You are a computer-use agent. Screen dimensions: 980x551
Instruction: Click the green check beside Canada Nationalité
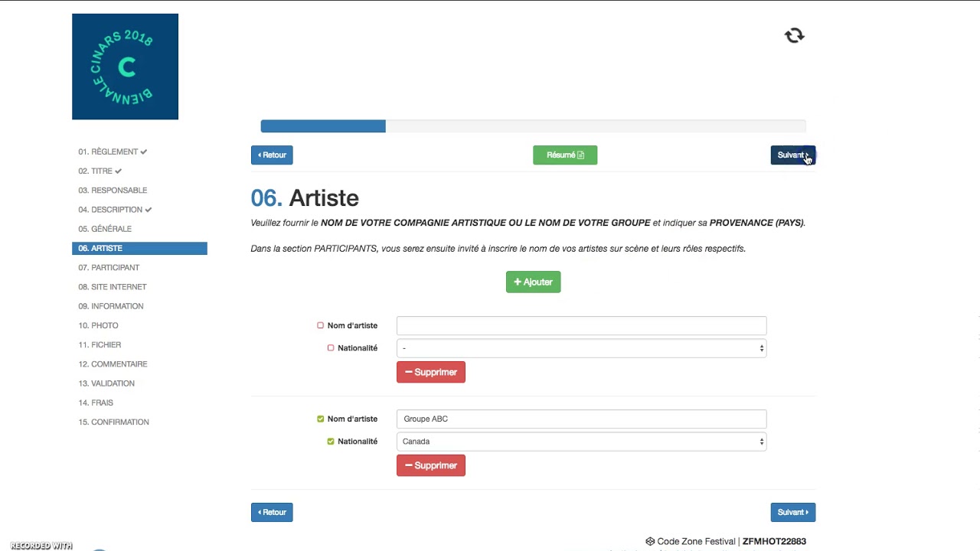(x=331, y=441)
